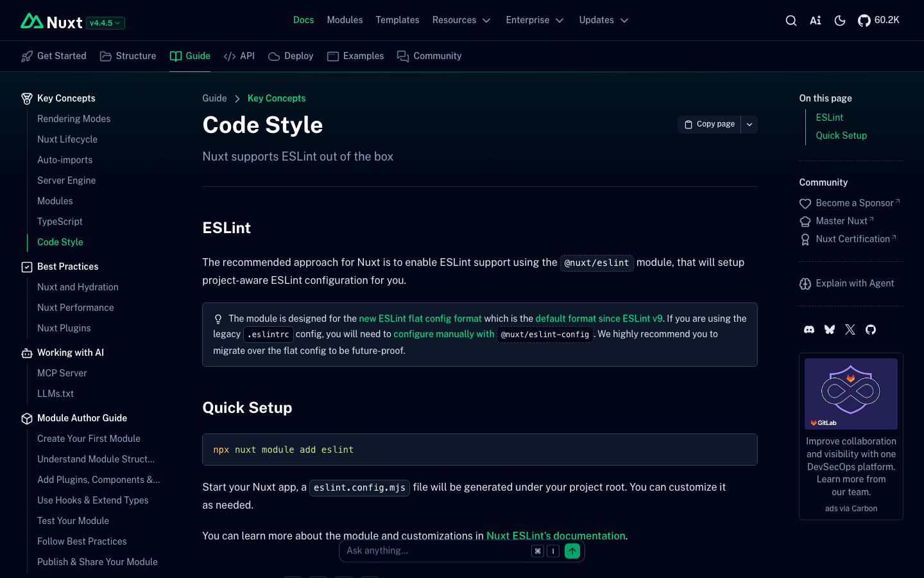Open Modules in sidebar list

55,201
